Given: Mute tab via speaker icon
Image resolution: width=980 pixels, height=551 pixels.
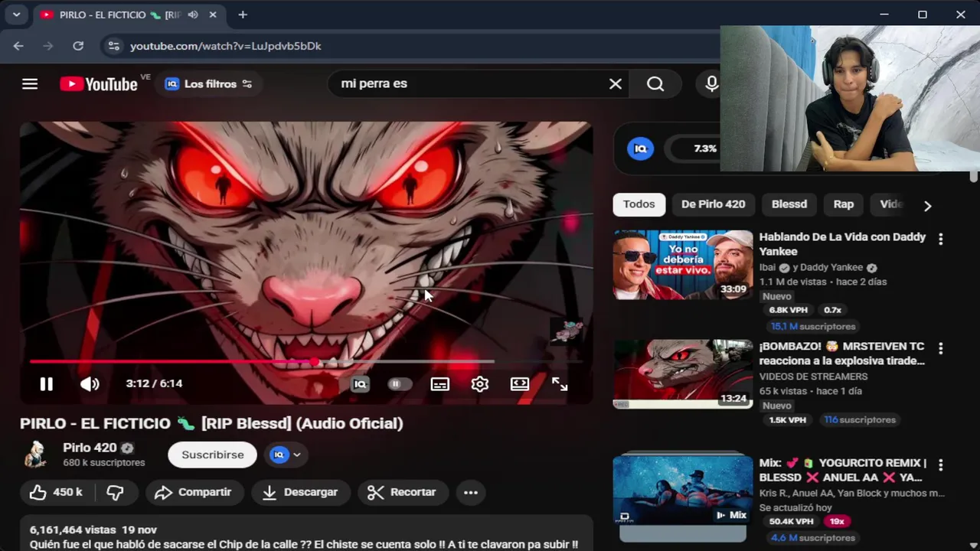Looking at the screenshot, I should tap(193, 15).
